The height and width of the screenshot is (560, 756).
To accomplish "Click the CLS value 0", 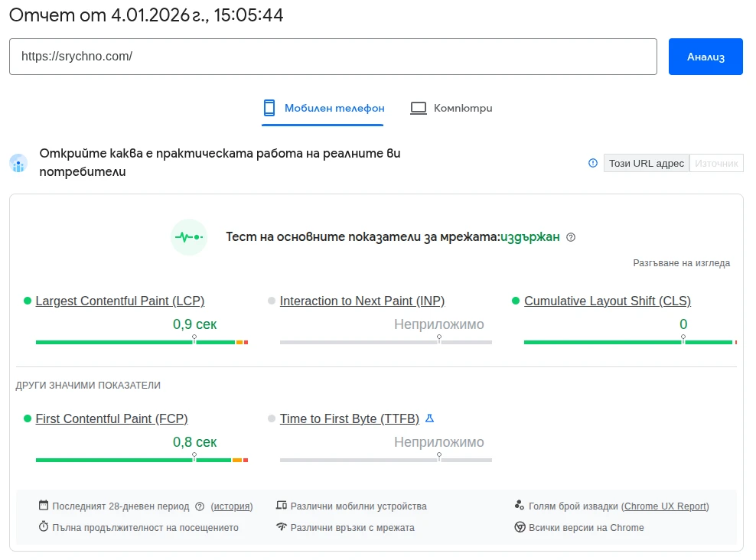I will 683,324.
